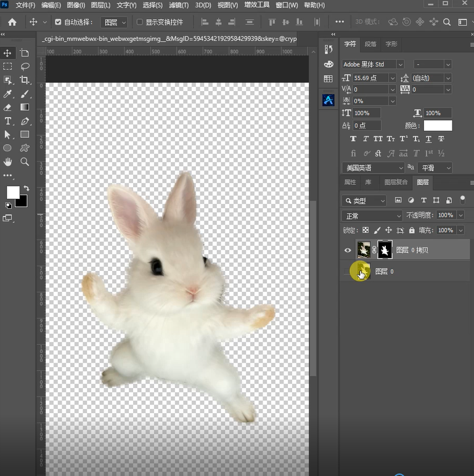Open the layer opacity 100% dropdown
Image resolution: width=474 pixels, height=476 pixels.
pos(460,216)
